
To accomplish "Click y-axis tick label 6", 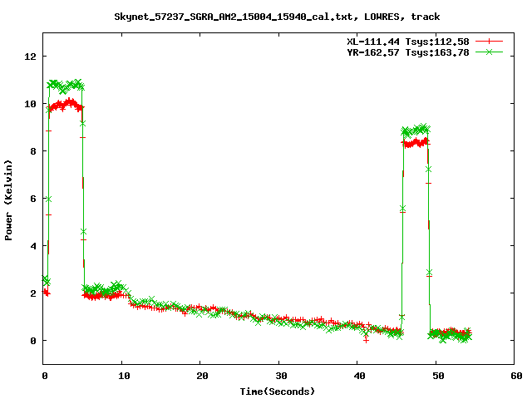I will [33, 199].
